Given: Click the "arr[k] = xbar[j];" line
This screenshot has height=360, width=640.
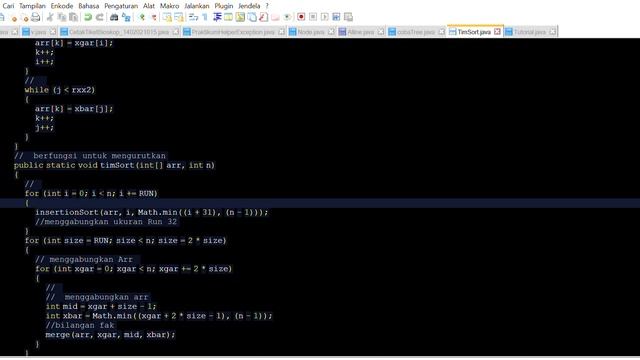Looking at the screenshot, I should [x=74, y=109].
